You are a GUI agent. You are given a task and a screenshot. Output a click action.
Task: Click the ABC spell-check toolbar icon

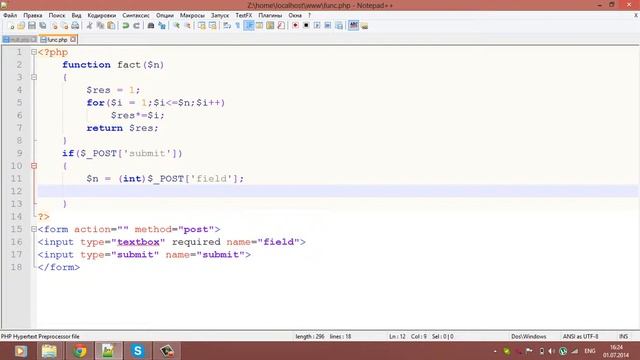[x=353, y=26]
